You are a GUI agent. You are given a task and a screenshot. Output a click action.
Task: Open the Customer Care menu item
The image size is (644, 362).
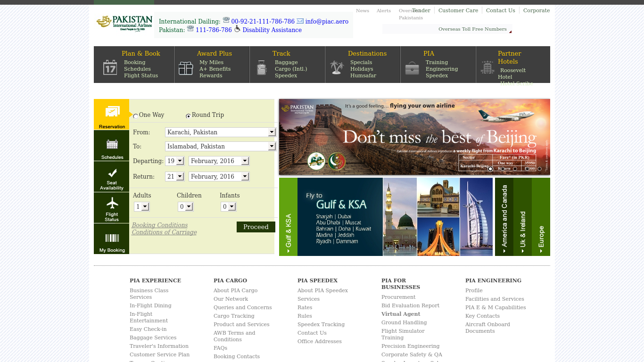click(458, 10)
